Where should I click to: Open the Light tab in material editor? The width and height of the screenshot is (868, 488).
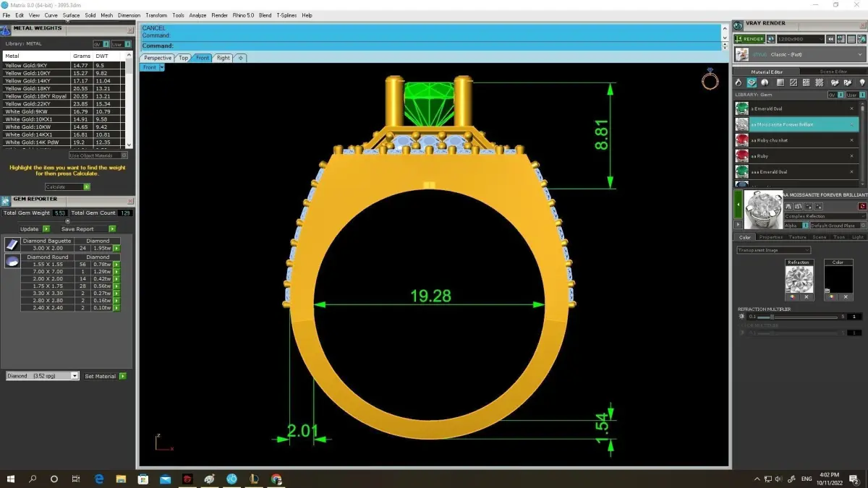pos(857,237)
